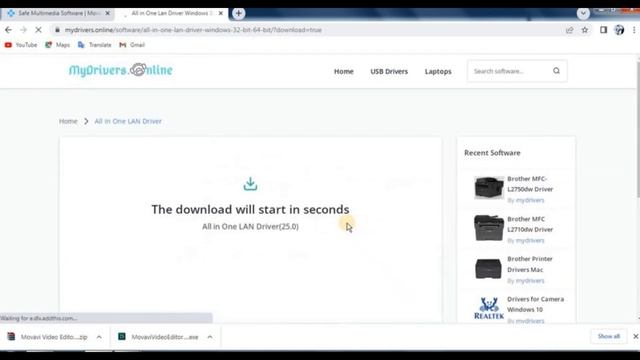The height and width of the screenshot is (360, 640).
Task: Click the browser forward arrow
Action: point(23,30)
